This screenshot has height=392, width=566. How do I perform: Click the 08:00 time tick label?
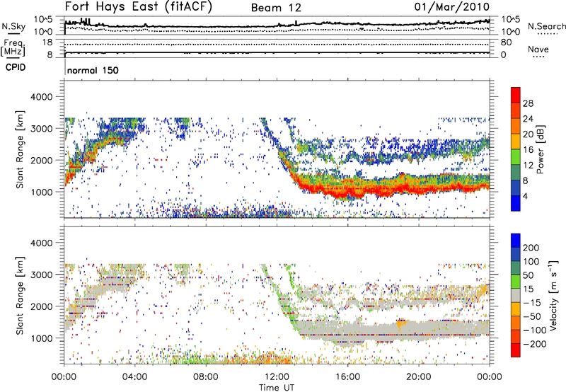pos(206,377)
